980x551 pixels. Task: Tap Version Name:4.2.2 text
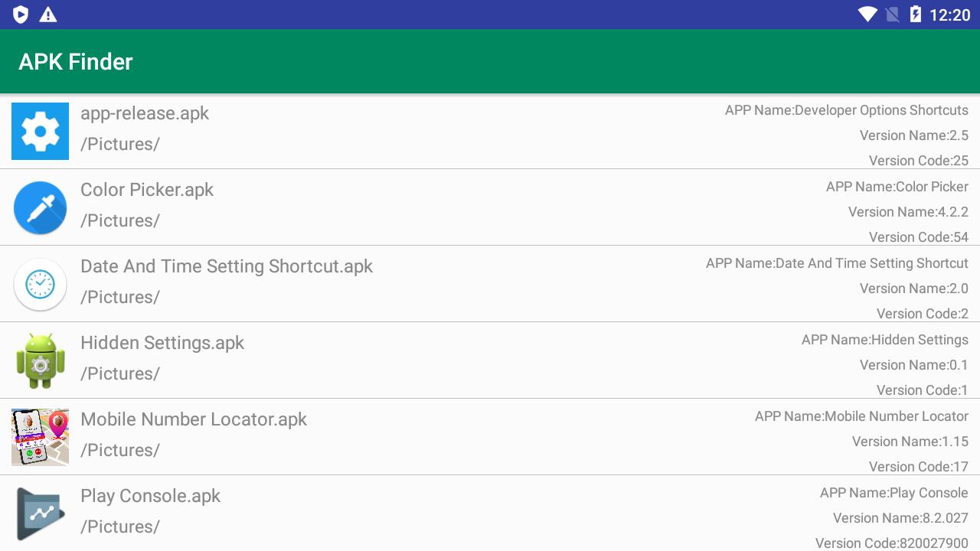click(x=908, y=212)
